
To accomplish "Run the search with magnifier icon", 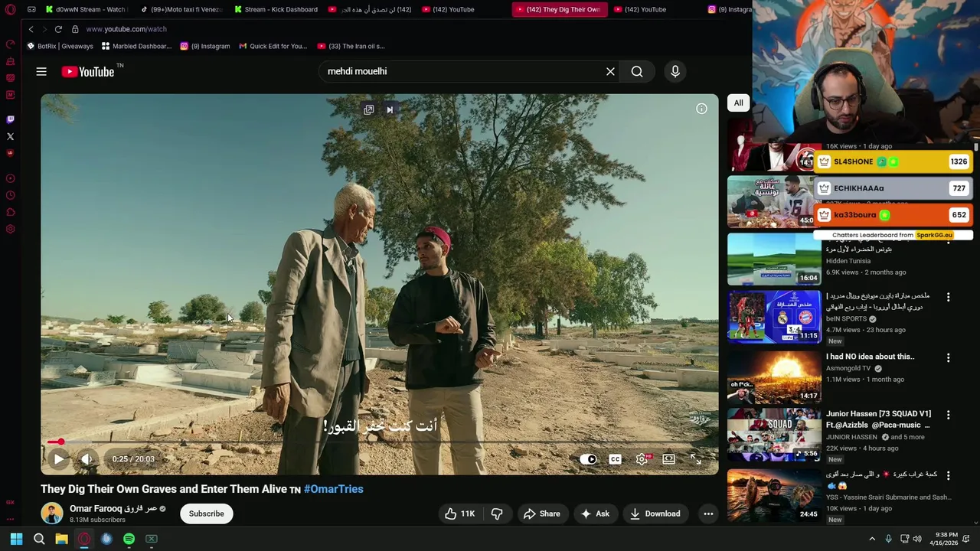I will pos(637,71).
